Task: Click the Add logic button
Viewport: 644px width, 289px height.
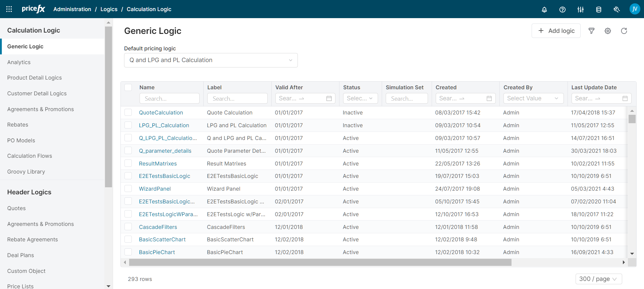Action: (x=556, y=31)
